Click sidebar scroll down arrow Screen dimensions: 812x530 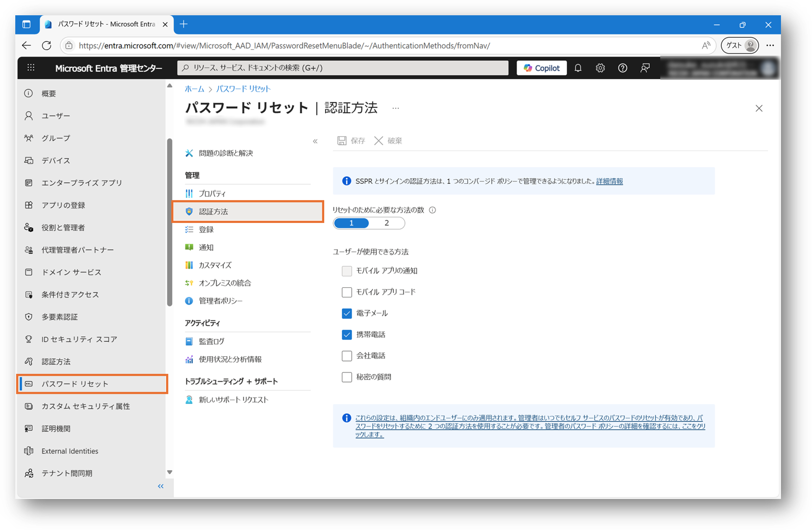tap(169, 472)
